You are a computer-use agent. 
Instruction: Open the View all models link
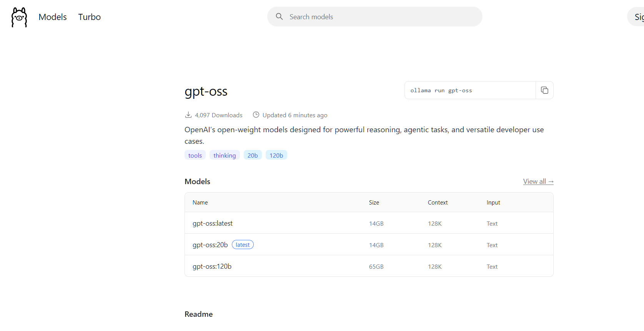coord(538,181)
